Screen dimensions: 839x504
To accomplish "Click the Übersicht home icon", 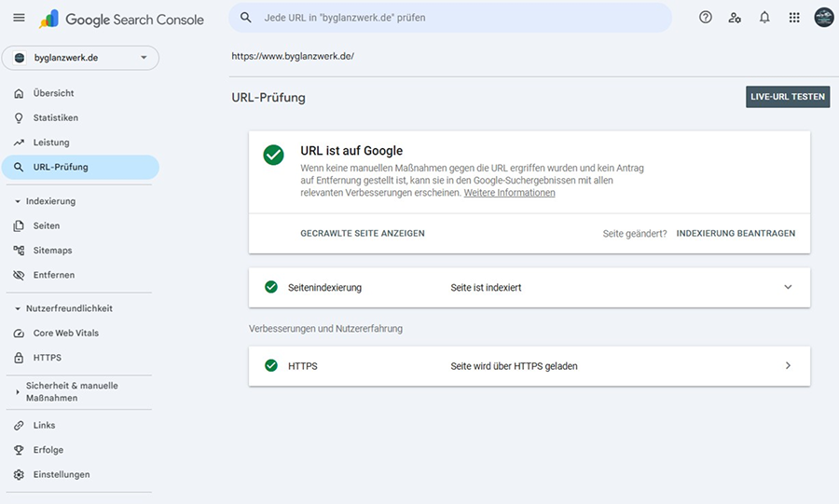I will (19, 93).
